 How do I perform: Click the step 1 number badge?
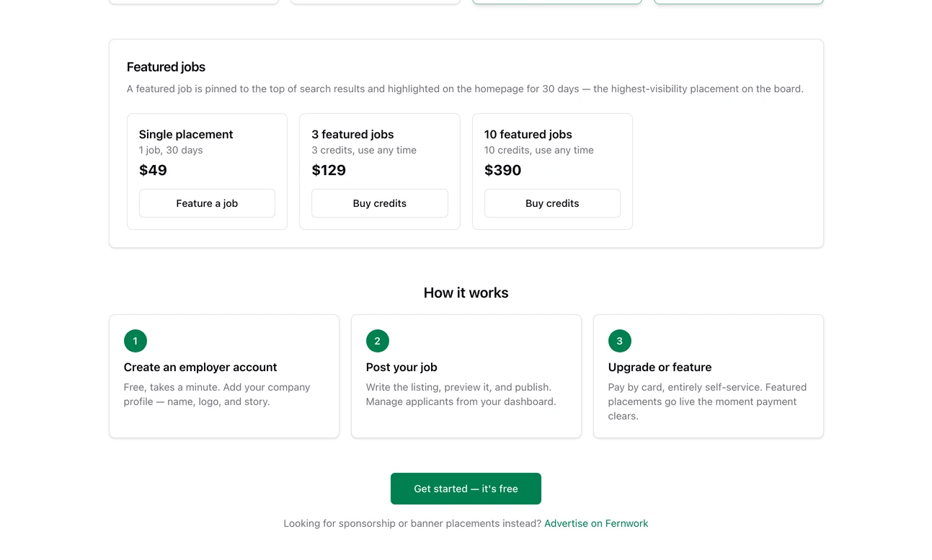point(136,341)
